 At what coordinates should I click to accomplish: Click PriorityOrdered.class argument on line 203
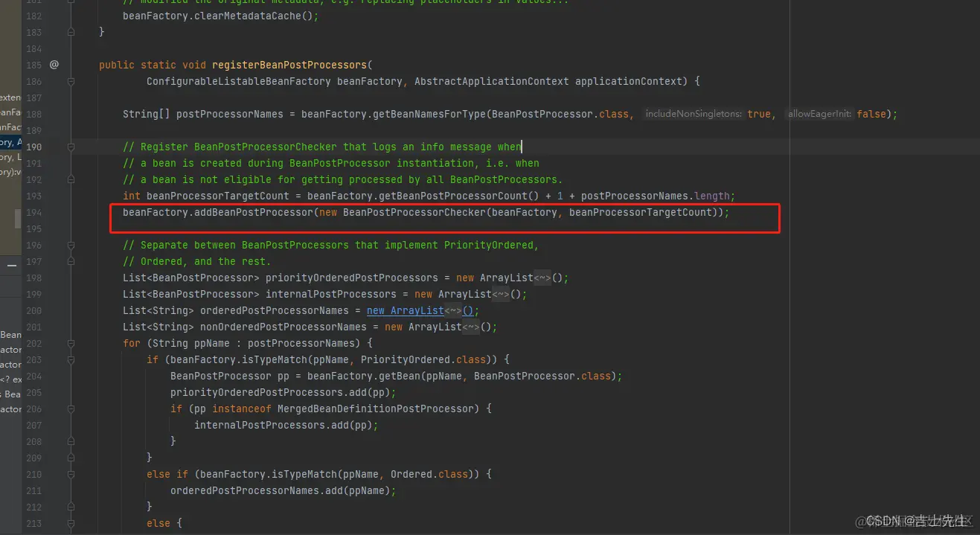point(423,359)
